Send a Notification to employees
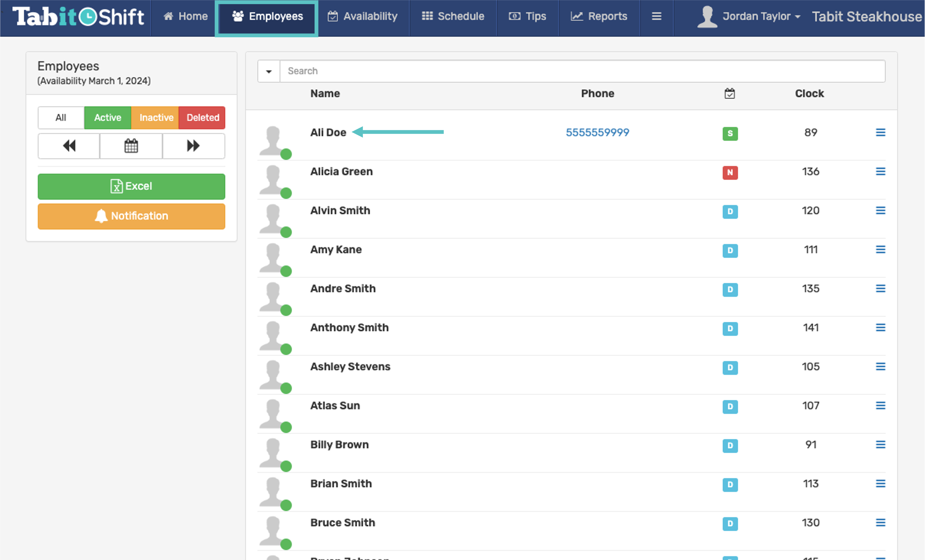Viewport: 925px width, 560px height. [131, 216]
